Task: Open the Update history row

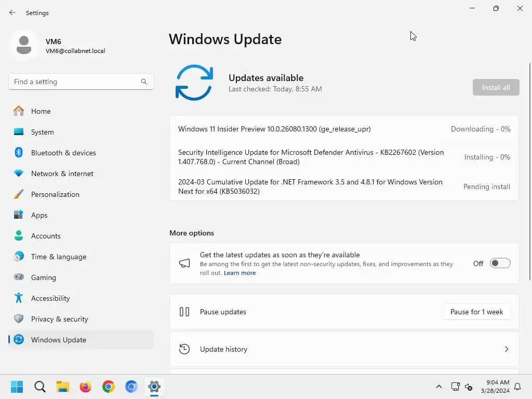Action: [344, 349]
